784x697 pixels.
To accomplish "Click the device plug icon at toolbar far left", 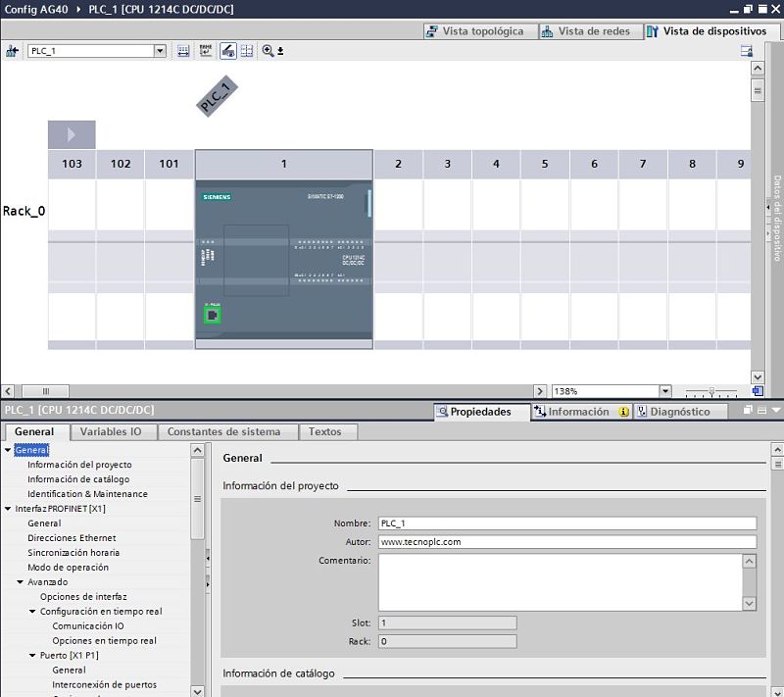I will coord(12,51).
